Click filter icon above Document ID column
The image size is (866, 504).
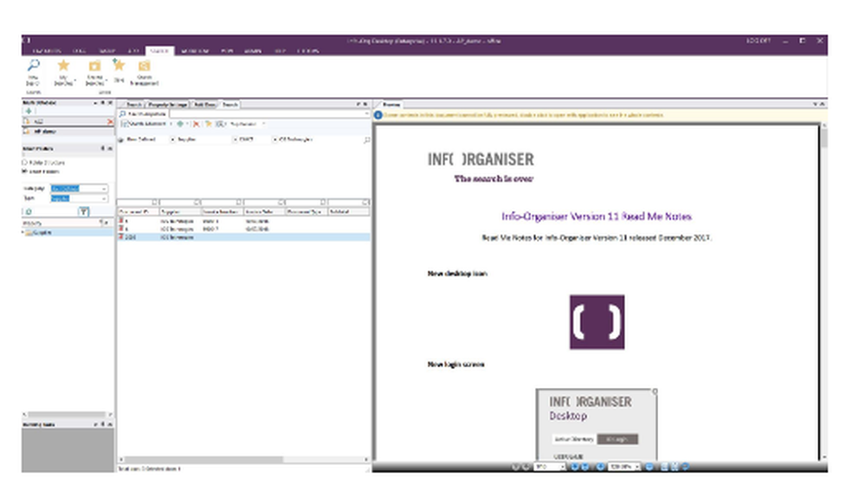[x=155, y=203]
